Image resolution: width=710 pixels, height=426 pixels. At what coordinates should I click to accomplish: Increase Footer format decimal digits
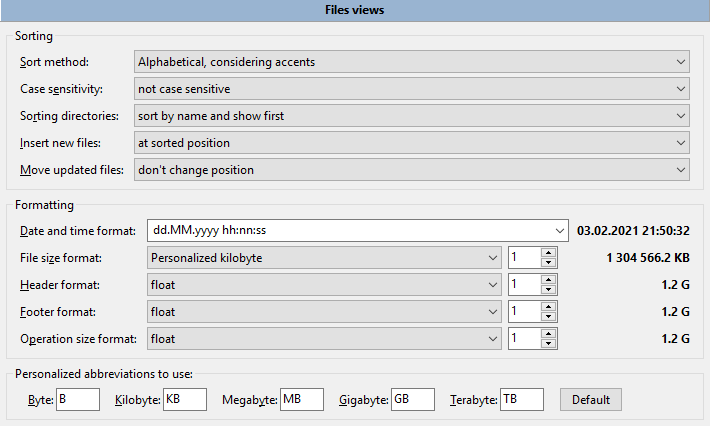[x=548, y=306]
